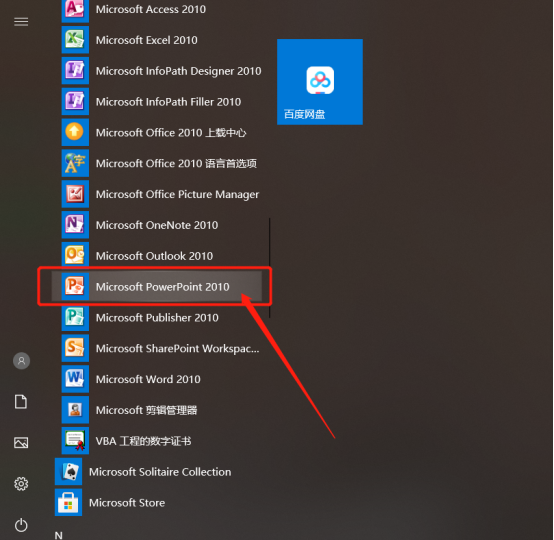
Task: Select the Microsoft Publisher 2010 label
Action: pyautogui.click(x=157, y=317)
